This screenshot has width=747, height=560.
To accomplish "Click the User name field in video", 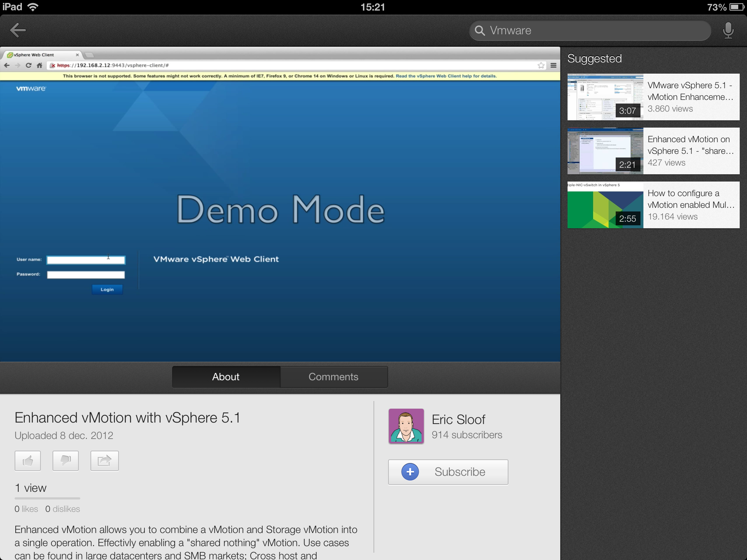I will click(x=86, y=260).
